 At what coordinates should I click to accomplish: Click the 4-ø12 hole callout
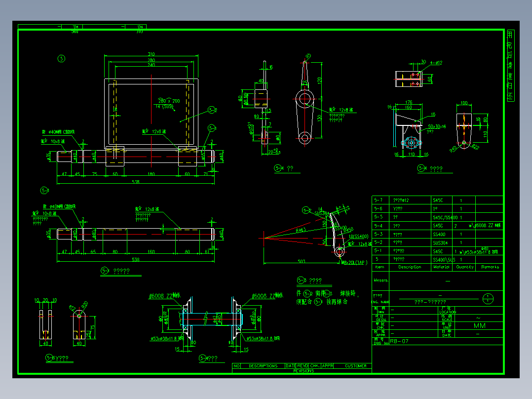tap(436, 63)
